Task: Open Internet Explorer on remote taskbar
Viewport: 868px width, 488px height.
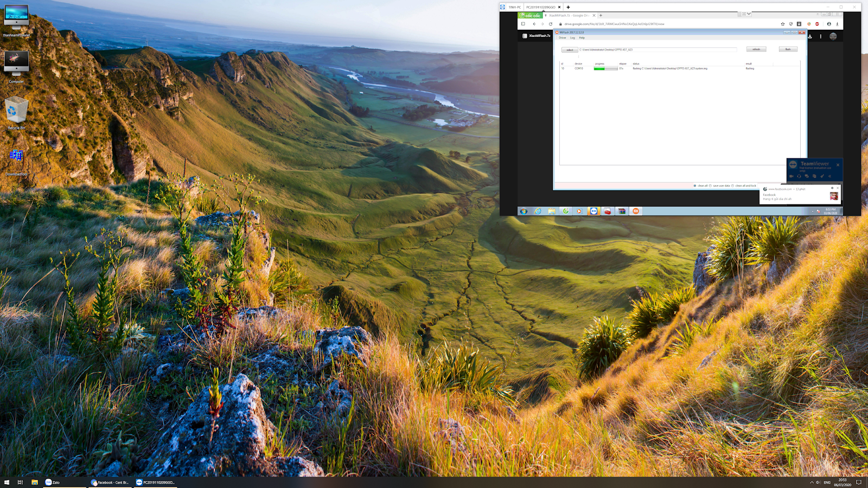Action: click(x=538, y=211)
